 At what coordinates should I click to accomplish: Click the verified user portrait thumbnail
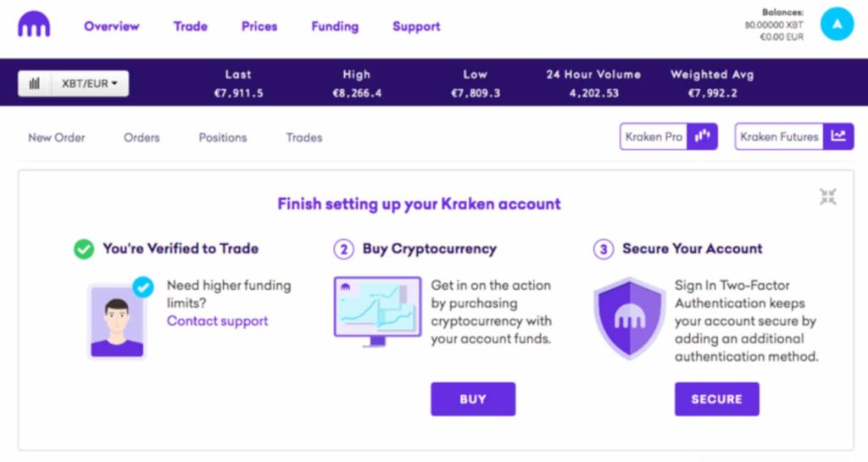click(x=117, y=321)
